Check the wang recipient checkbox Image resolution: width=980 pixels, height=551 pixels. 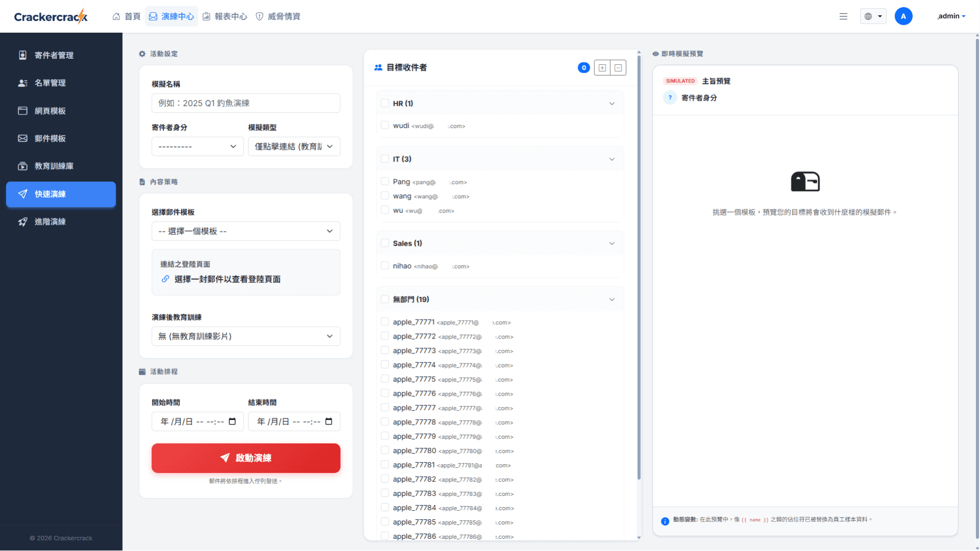pyautogui.click(x=385, y=196)
